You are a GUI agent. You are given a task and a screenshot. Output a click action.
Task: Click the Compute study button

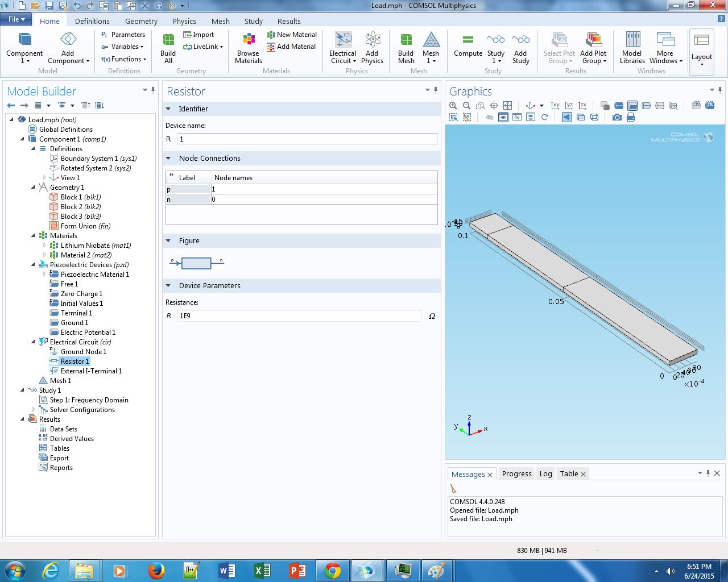click(468, 47)
